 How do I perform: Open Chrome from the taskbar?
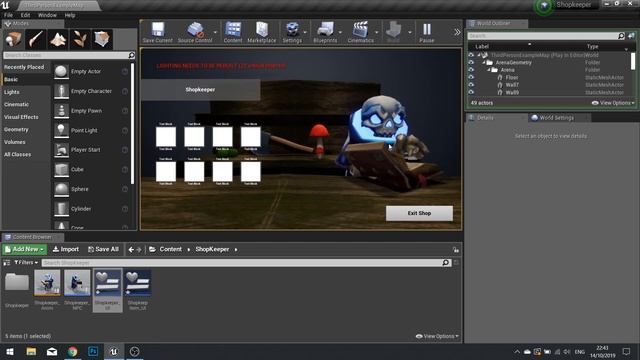(x=73, y=351)
